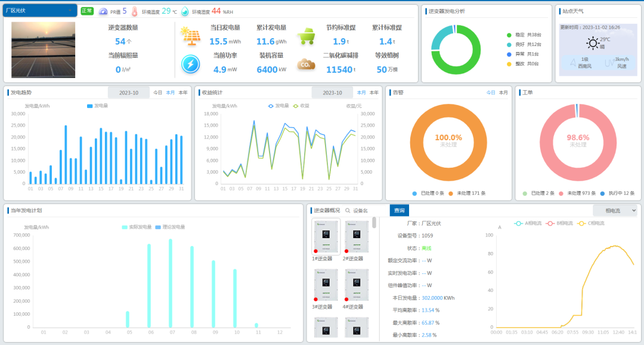Toggle 整改 共0台 legend entry
The image size is (644, 345).
pyautogui.click(x=523, y=64)
